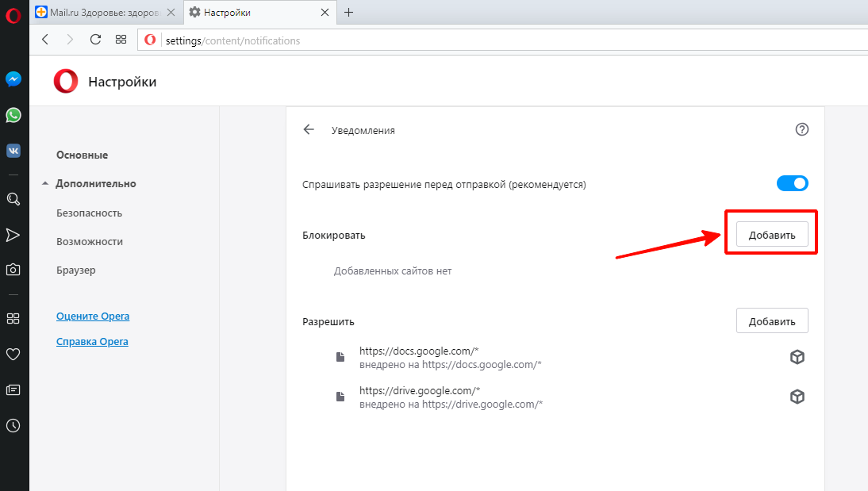The width and height of the screenshot is (868, 491).
Task: Open bookmarks heart icon in the sidebar
Action: [x=13, y=355]
